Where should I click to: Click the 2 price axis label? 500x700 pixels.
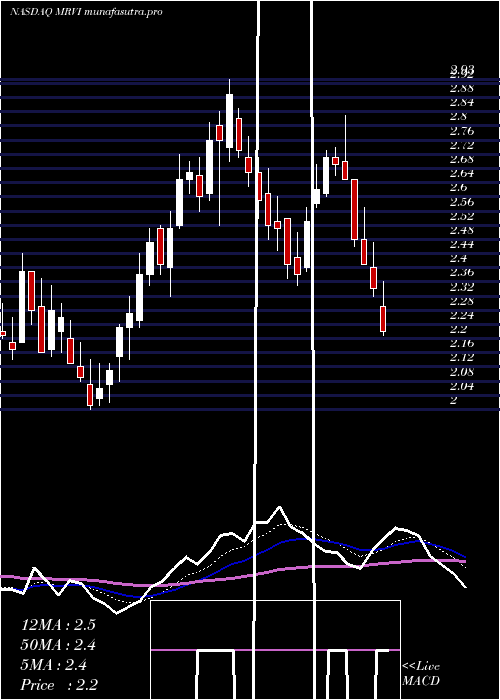pyautogui.click(x=454, y=400)
